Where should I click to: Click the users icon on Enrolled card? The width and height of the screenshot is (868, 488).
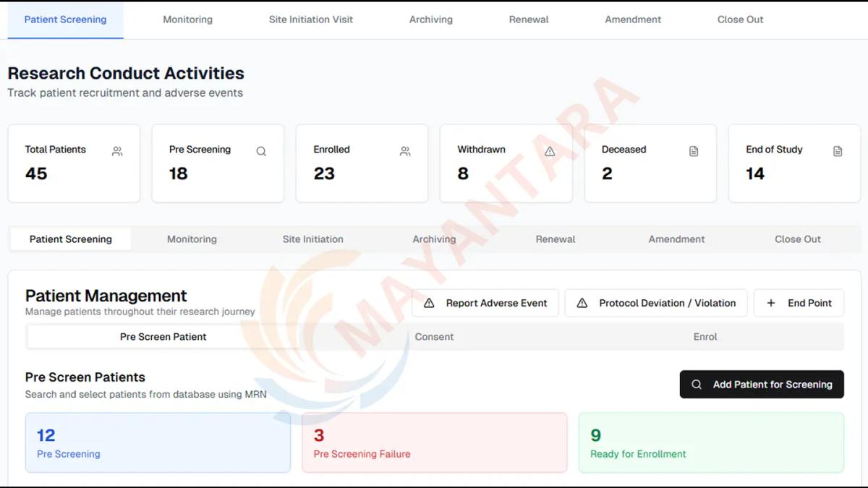pyautogui.click(x=405, y=151)
